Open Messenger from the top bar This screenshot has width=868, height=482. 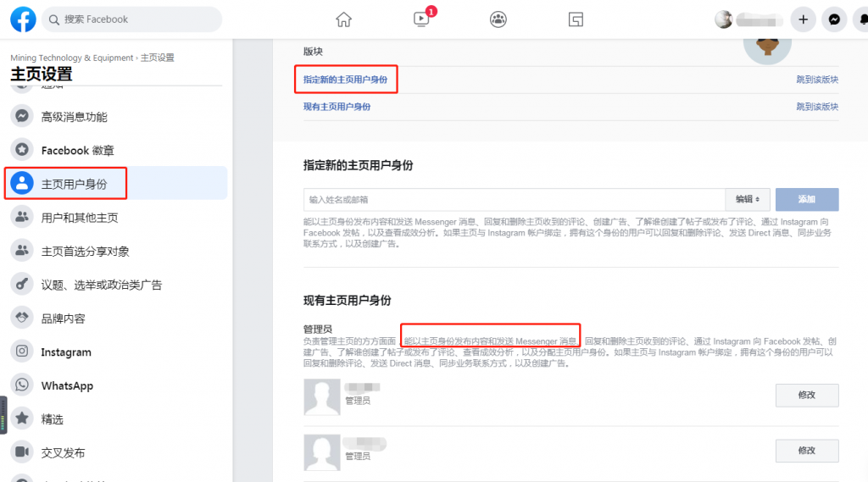[834, 19]
